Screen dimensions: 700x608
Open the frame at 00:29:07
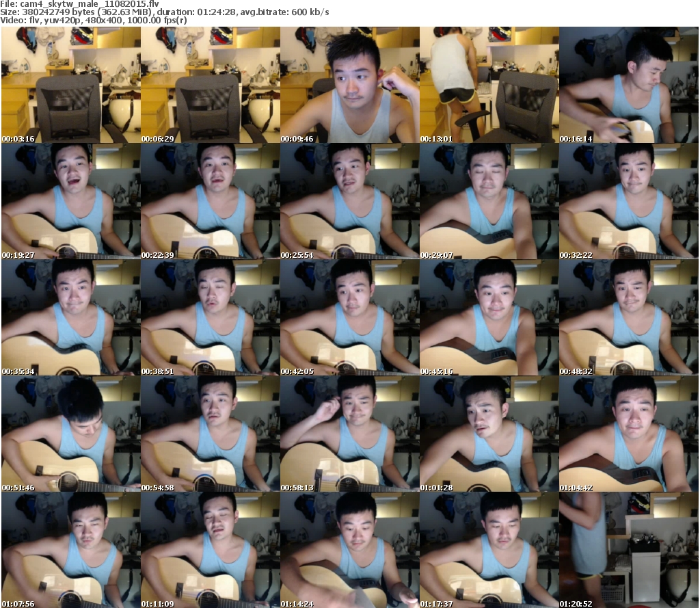point(489,201)
